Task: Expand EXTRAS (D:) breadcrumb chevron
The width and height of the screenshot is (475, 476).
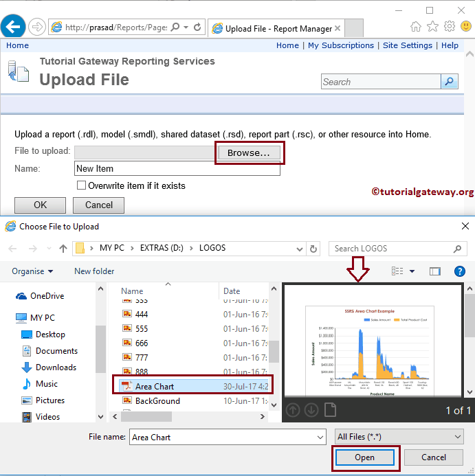Action: coord(191,249)
